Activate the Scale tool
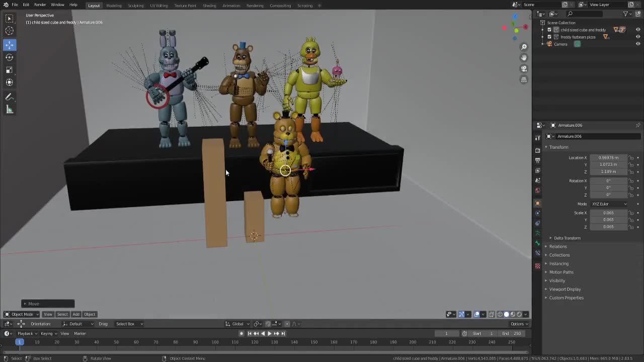Screen dimensions: 644x362 tap(9, 70)
